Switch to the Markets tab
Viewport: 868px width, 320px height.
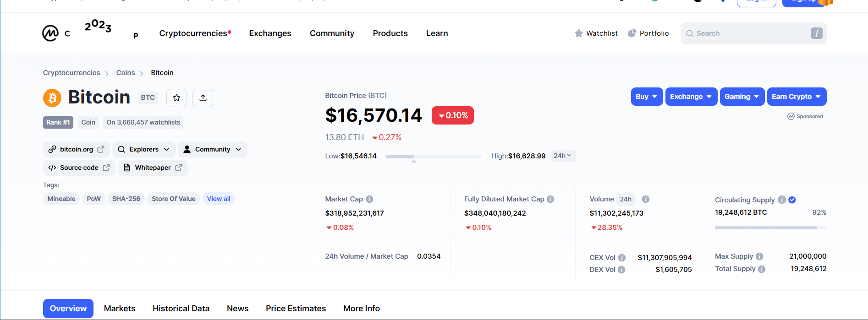120,309
